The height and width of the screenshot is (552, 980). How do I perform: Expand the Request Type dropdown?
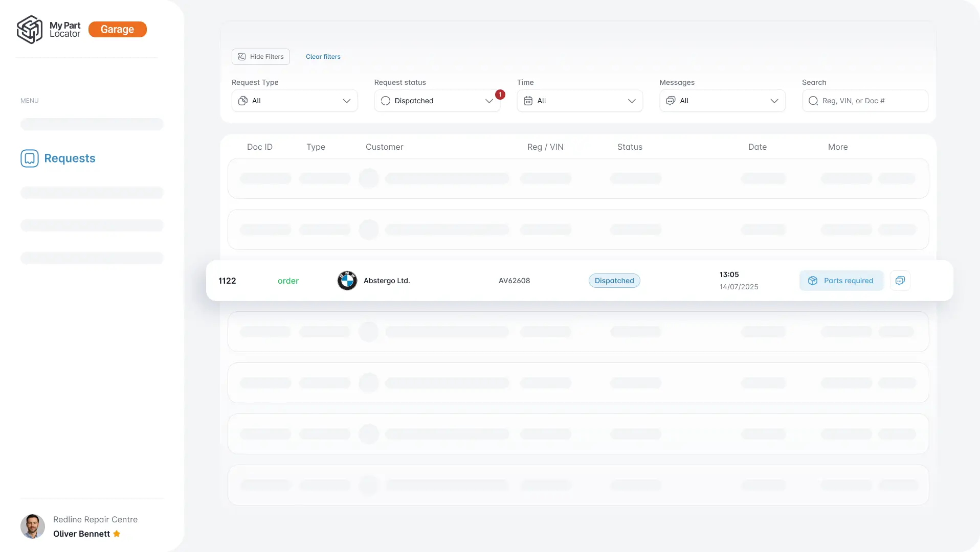point(295,101)
